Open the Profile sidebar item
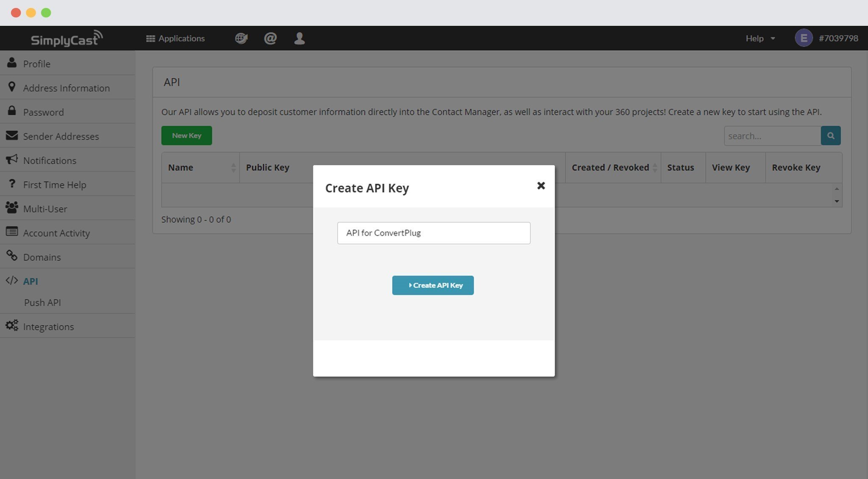This screenshot has width=868, height=479. [67, 64]
